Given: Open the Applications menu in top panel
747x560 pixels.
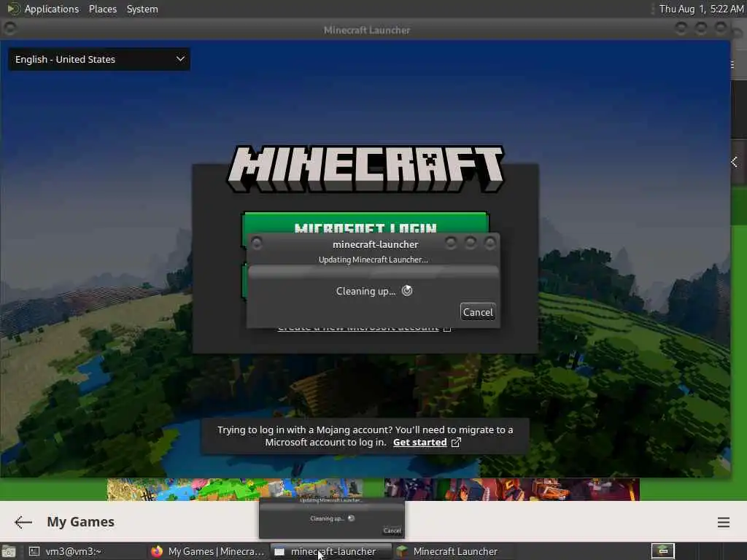Looking at the screenshot, I should pyautogui.click(x=52, y=9).
